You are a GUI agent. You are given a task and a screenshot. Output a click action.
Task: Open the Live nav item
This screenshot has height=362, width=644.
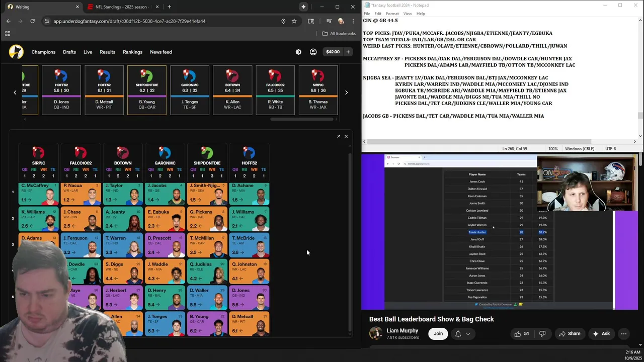click(88, 52)
